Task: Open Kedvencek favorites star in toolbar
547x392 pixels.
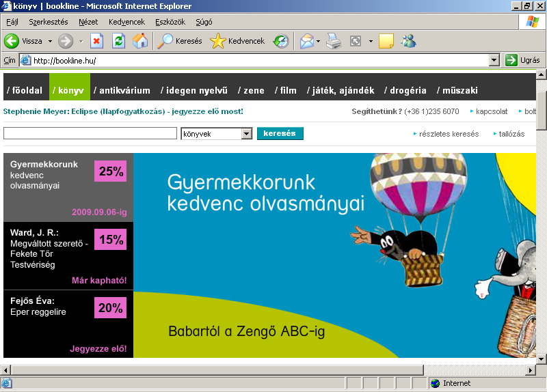Action: pyautogui.click(x=237, y=41)
